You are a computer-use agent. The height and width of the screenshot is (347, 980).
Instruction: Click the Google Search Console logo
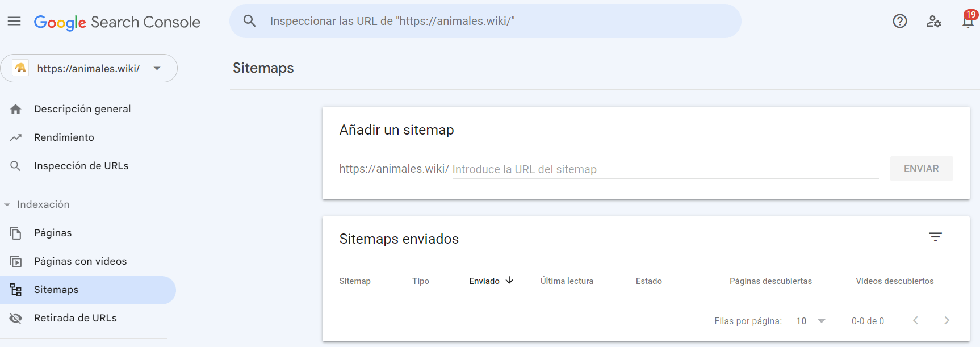[x=117, y=22]
